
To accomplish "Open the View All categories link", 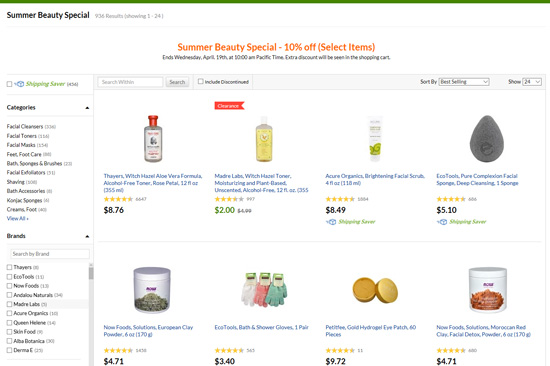I will [x=18, y=219].
